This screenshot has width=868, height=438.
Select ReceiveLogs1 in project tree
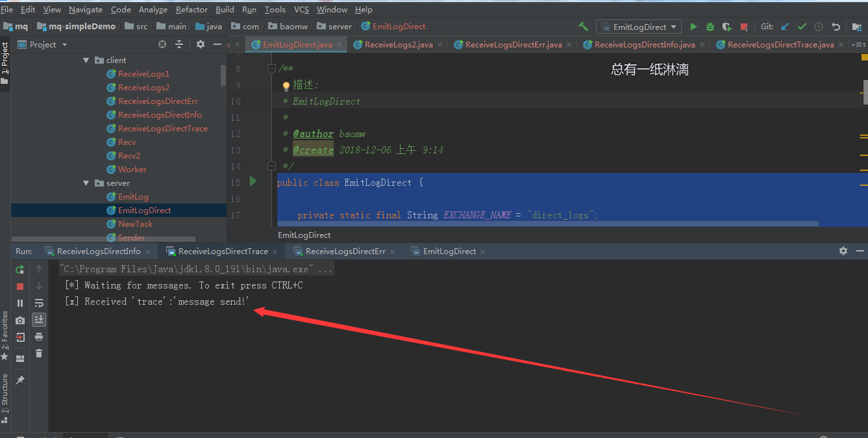coord(143,74)
